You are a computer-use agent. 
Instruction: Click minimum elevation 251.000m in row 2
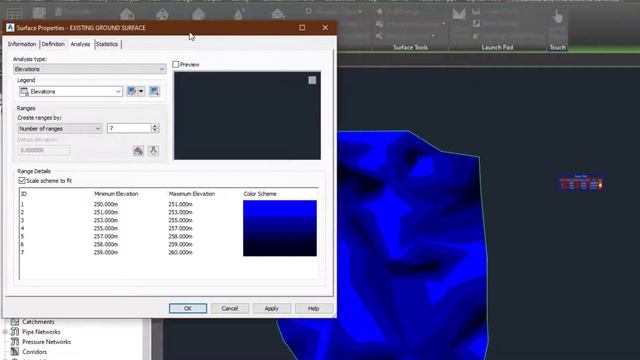[106, 212]
